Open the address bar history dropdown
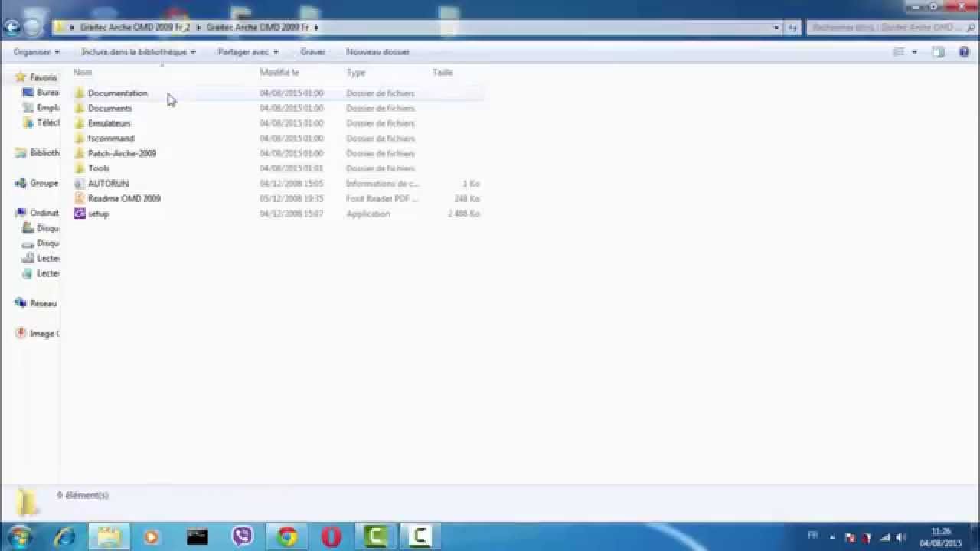Image resolution: width=980 pixels, height=551 pixels. [x=776, y=28]
